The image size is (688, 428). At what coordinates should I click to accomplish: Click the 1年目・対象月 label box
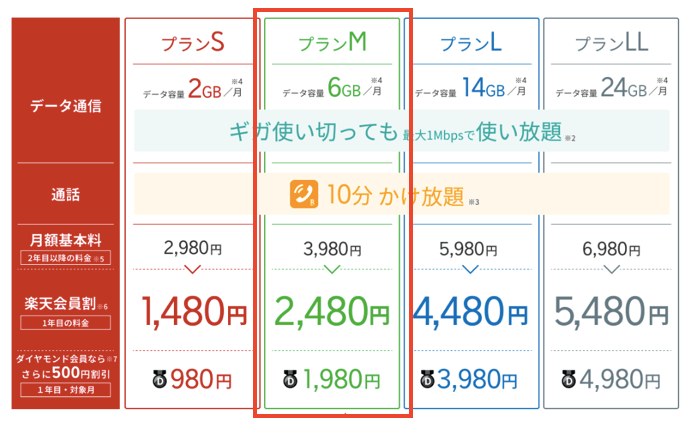coord(65,389)
